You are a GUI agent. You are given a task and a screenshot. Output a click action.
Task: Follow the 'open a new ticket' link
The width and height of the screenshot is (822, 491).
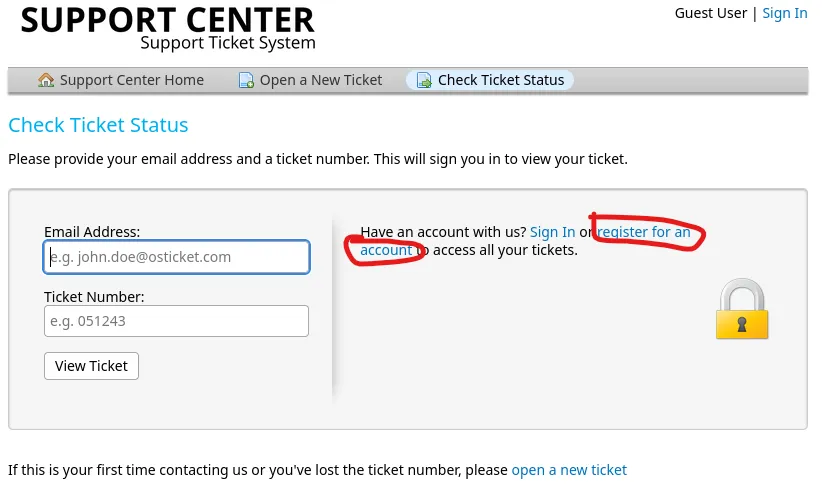coord(569,470)
